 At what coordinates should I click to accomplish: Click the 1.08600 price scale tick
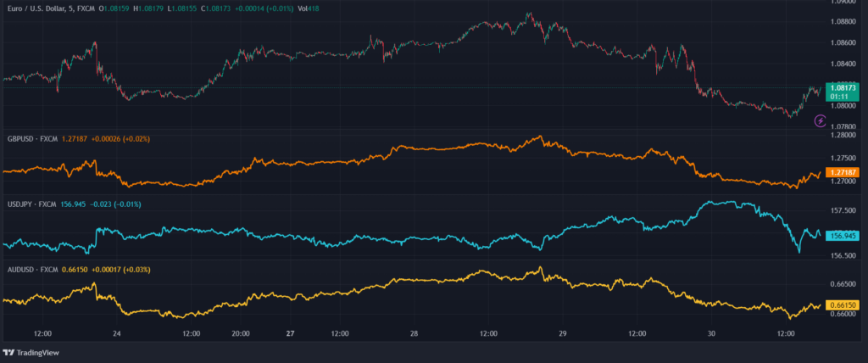point(842,42)
